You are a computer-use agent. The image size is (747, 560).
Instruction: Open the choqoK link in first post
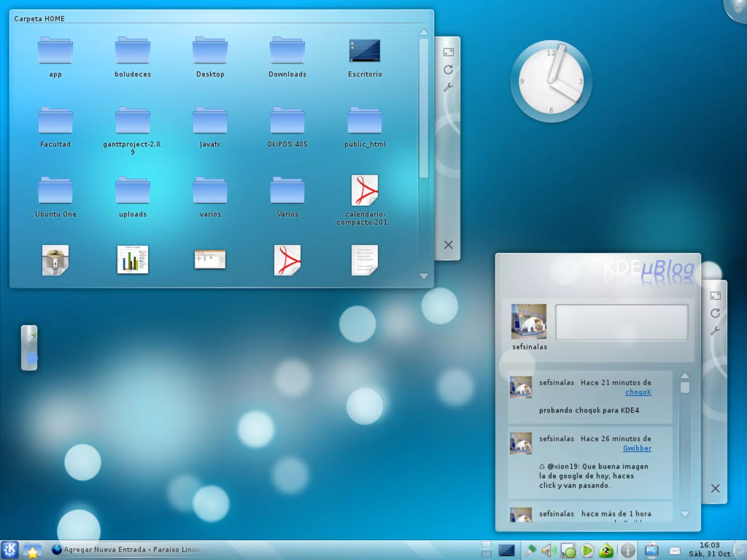click(x=638, y=392)
